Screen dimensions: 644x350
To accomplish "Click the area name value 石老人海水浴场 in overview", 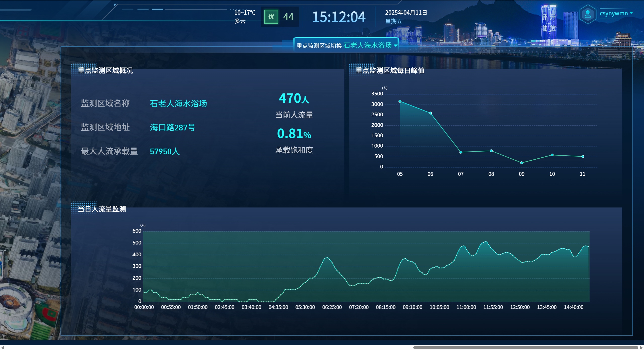I will (178, 103).
